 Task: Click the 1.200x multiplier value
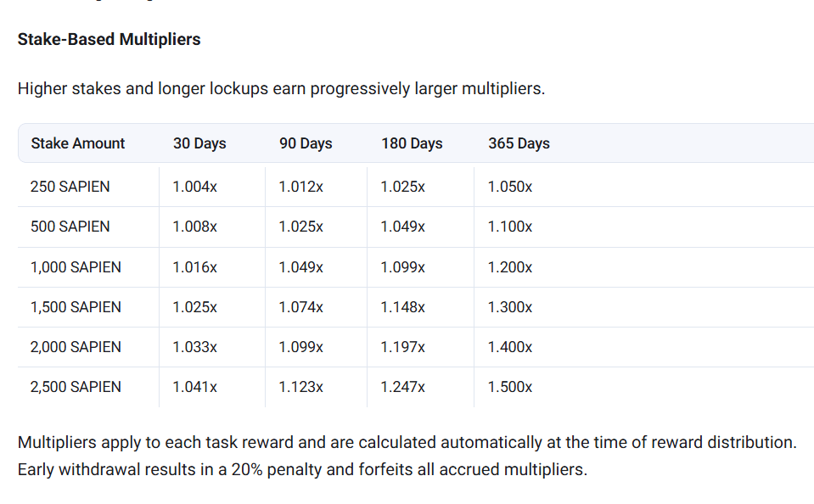pyautogui.click(x=510, y=267)
